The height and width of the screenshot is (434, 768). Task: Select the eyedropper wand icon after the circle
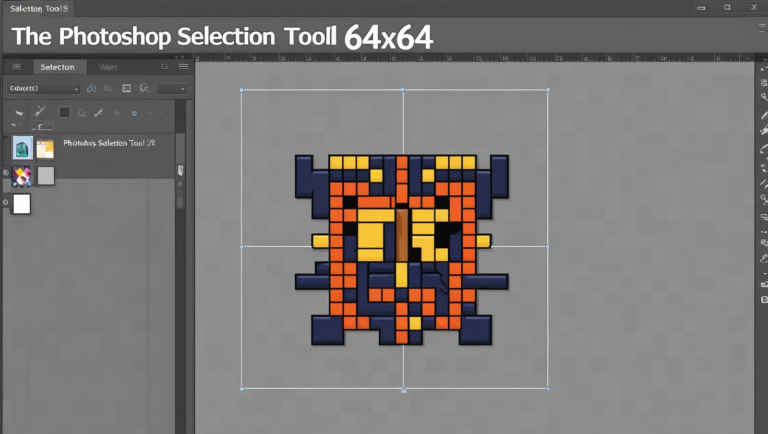(98, 113)
